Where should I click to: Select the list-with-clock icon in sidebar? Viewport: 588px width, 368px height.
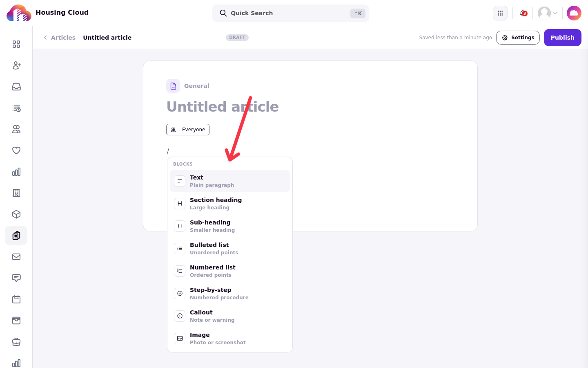[x=16, y=108]
